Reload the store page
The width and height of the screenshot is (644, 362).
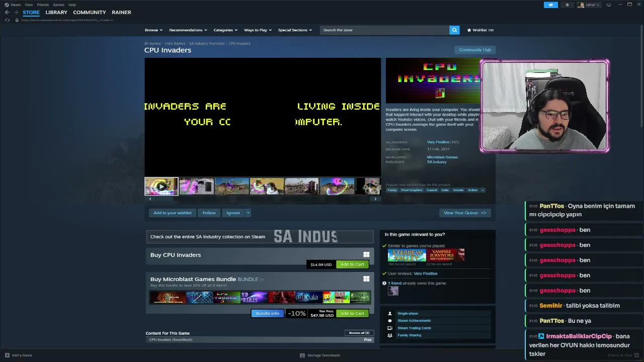tap(7, 20)
